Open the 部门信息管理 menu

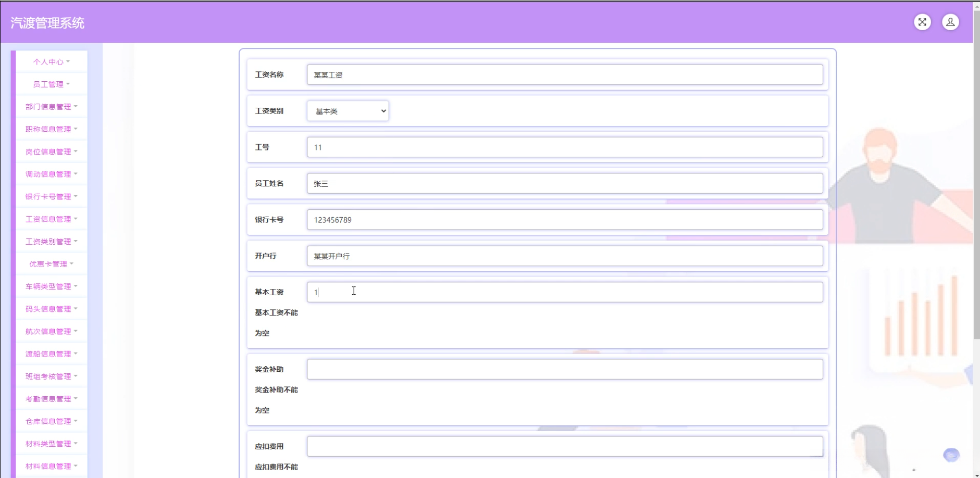(x=52, y=106)
